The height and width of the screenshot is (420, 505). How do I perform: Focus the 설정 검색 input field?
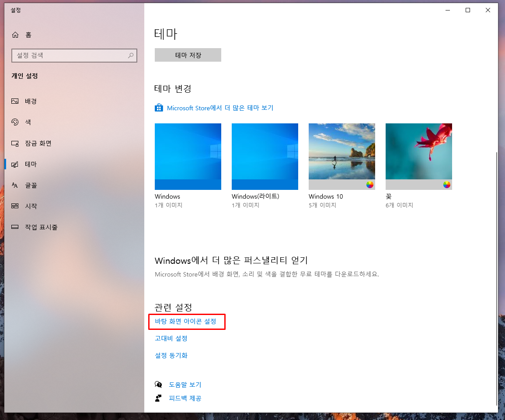[x=74, y=56]
